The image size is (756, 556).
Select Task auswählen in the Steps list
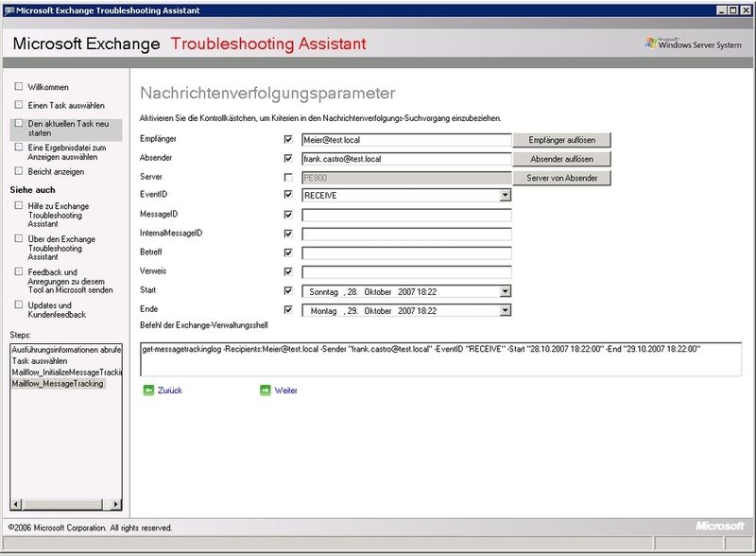40,361
